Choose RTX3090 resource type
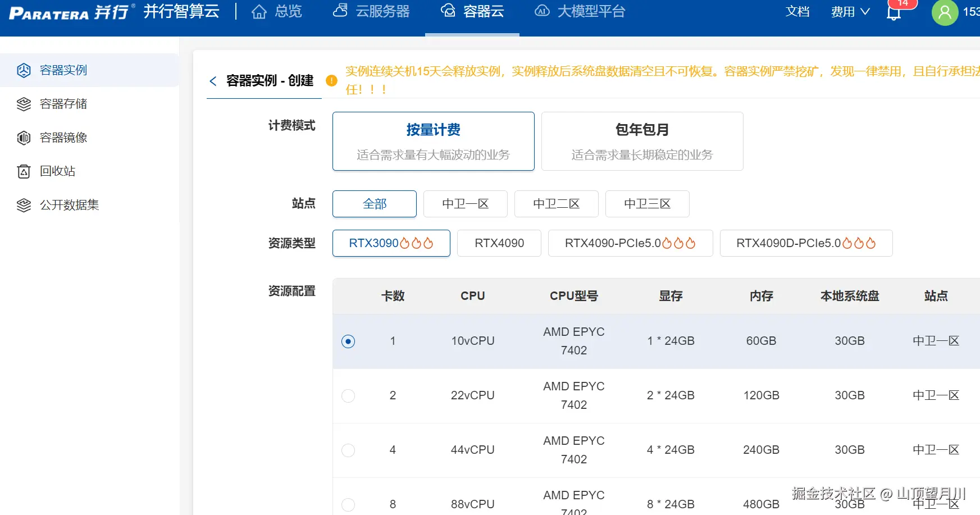 [391, 243]
